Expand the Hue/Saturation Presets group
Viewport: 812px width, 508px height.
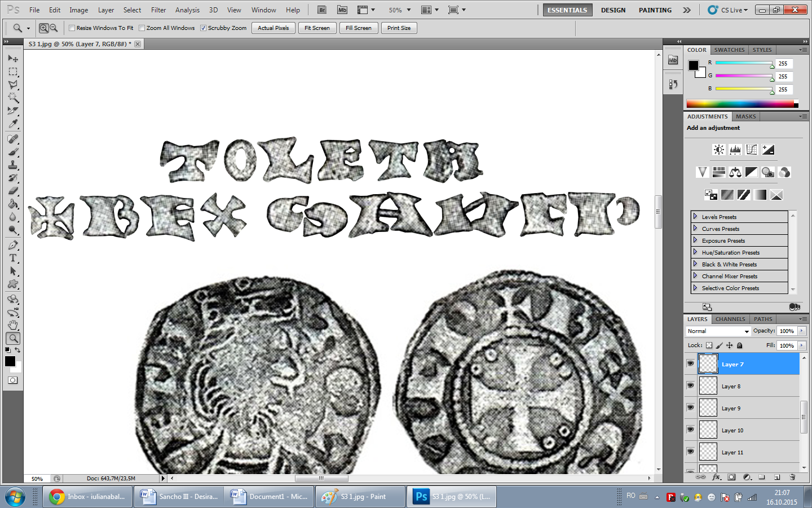point(695,252)
